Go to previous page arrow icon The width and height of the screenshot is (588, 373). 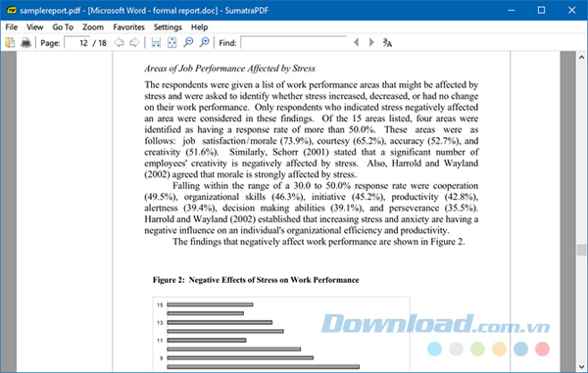[120, 43]
